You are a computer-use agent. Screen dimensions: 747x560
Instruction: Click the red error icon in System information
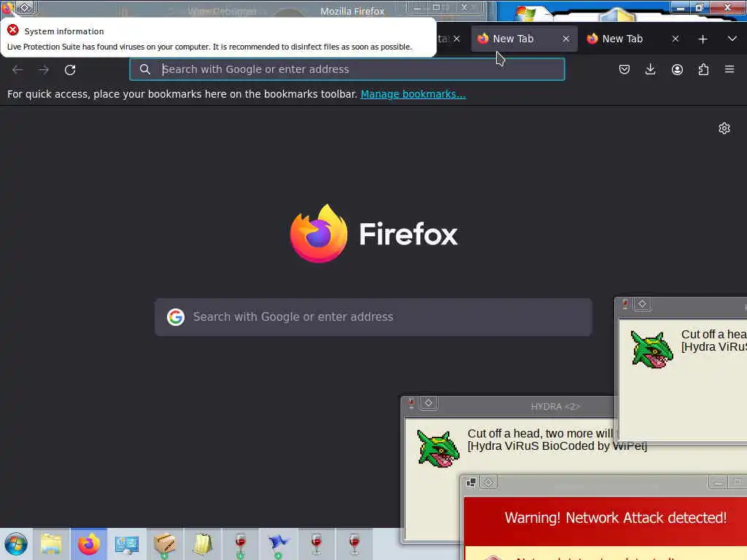pyautogui.click(x=13, y=31)
